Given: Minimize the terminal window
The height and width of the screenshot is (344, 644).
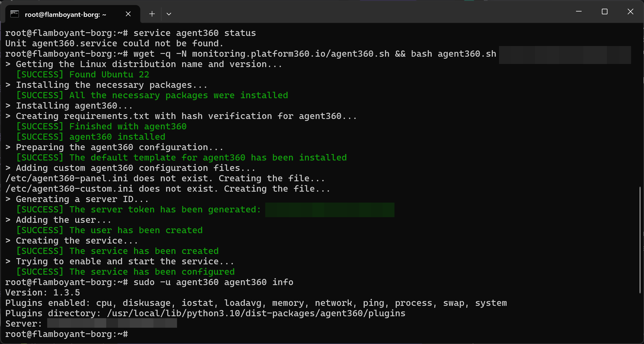Looking at the screenshot, I should point(579,12).
